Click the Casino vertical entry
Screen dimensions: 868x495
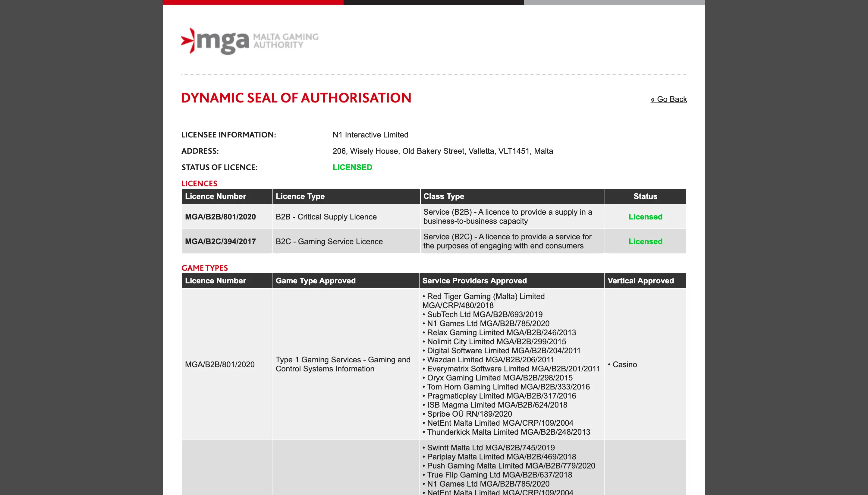pos(622,364)
